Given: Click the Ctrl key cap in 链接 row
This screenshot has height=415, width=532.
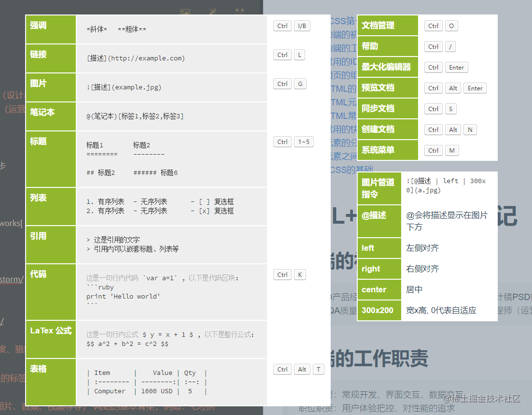Looking at the screenshot, I should 282,55.
